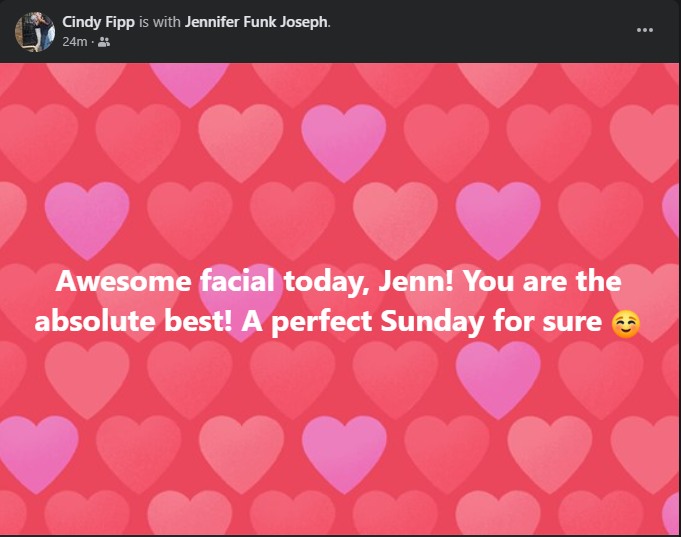
Task: Click the letter A before perfect
Action: click(x=252, y=322)
